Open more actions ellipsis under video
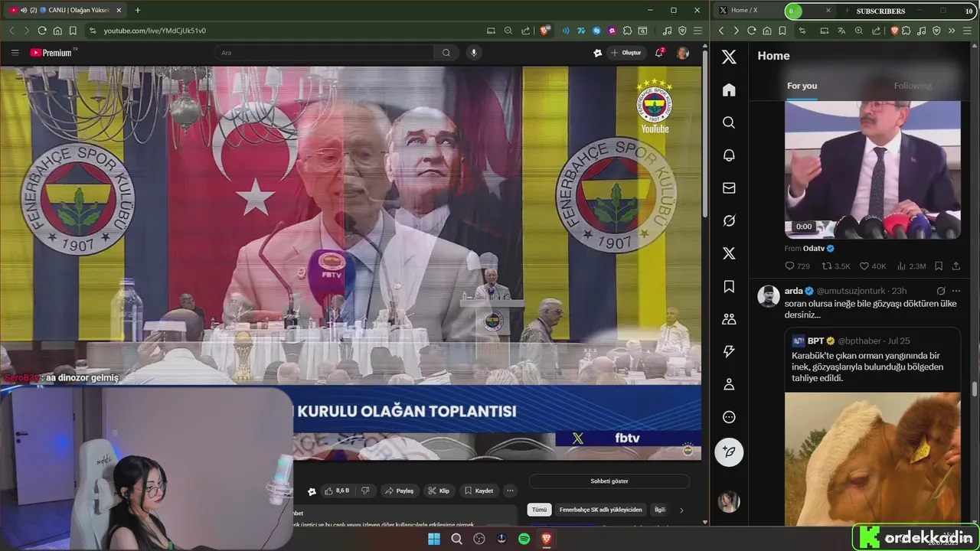The width and height of the screenshot is (980, 551). [510, 491]
